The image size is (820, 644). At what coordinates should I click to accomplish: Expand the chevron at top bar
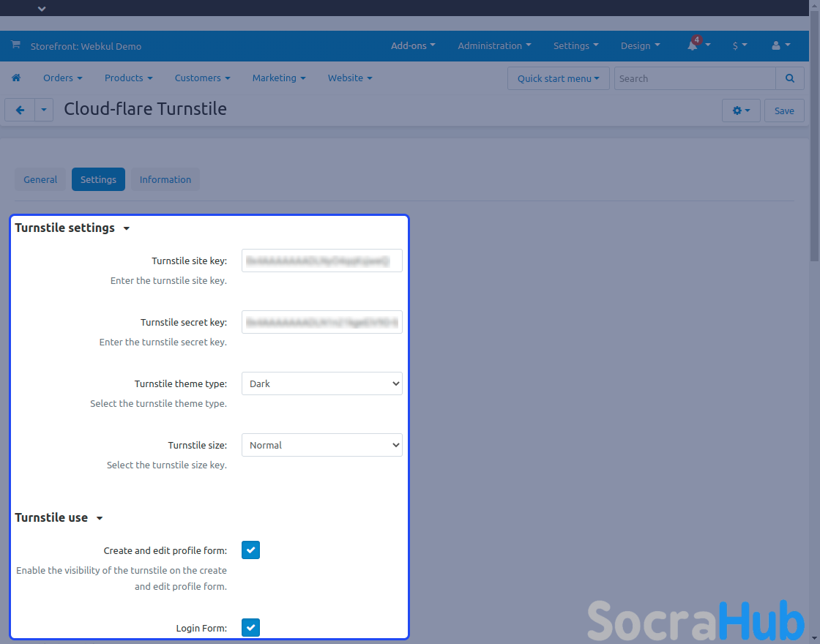click(42, 9)
